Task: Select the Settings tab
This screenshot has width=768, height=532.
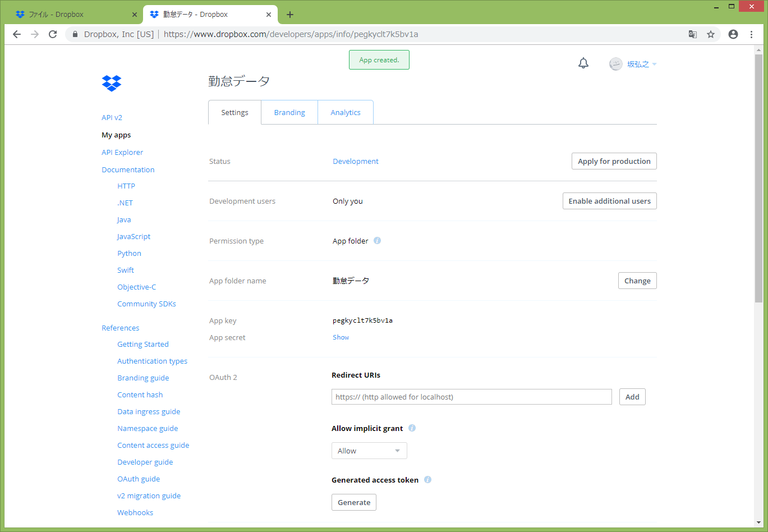Action: click(x=234, y=112)
